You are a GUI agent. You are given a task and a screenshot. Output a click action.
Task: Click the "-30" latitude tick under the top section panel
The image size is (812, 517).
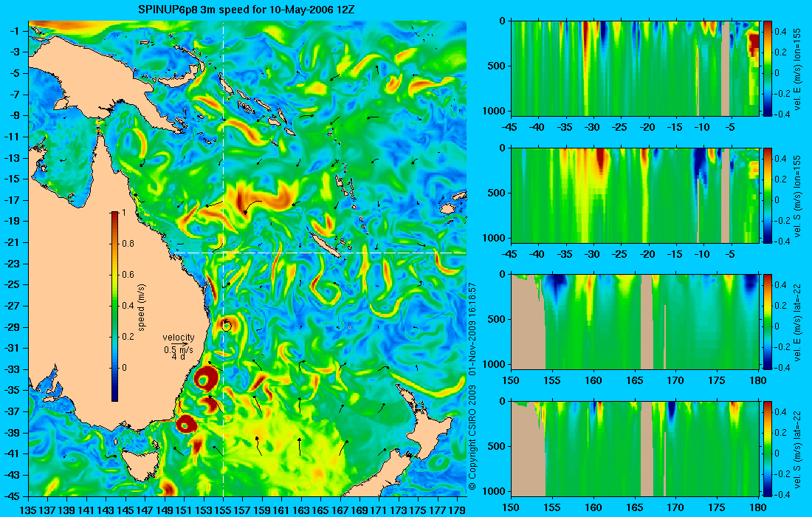pyautogui.click(x=593, y=127)
